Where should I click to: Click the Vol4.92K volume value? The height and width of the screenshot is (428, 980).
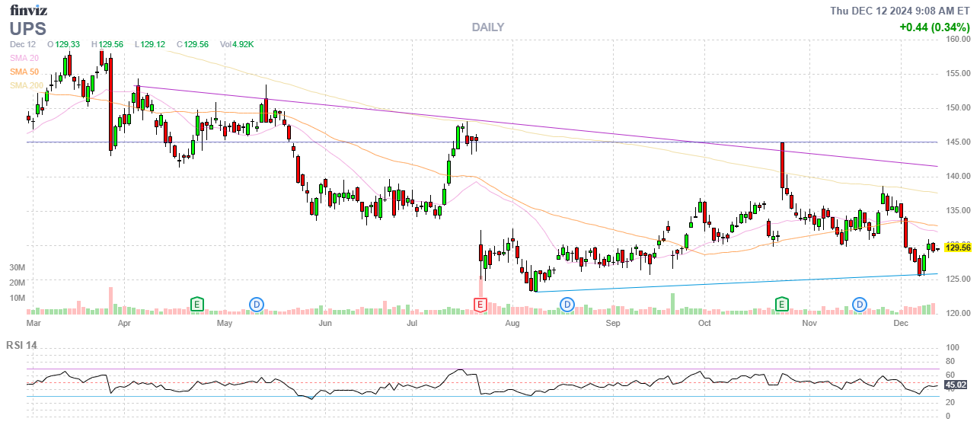click(237, 44)
